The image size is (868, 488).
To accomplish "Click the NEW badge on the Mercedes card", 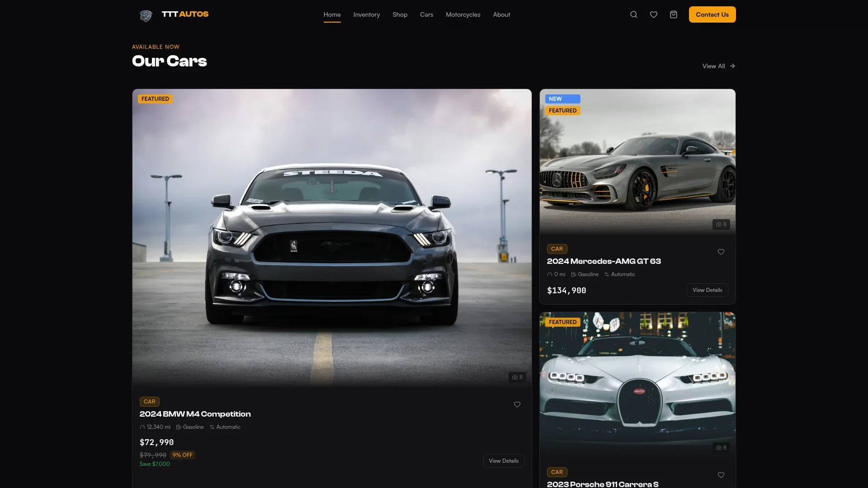I will pos(562,99).
